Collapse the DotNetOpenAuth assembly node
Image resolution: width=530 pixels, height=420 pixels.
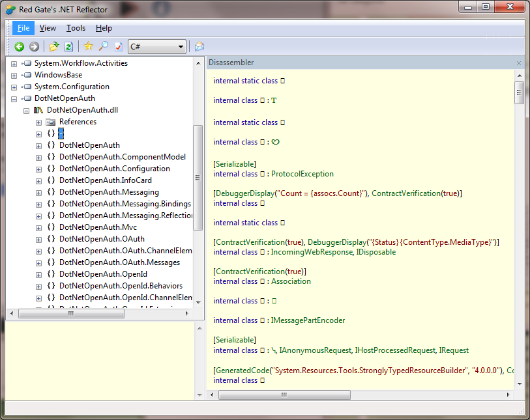[x=14, y=99]
